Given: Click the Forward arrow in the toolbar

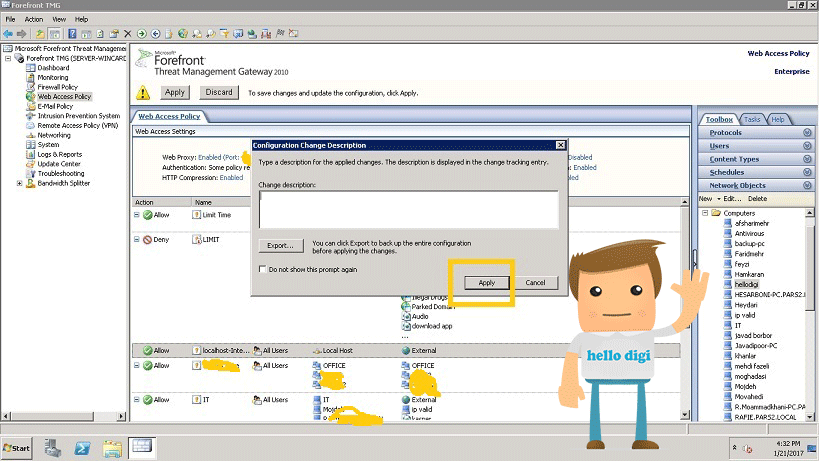Looking at the screenshot, I should (x=21, y=34).
